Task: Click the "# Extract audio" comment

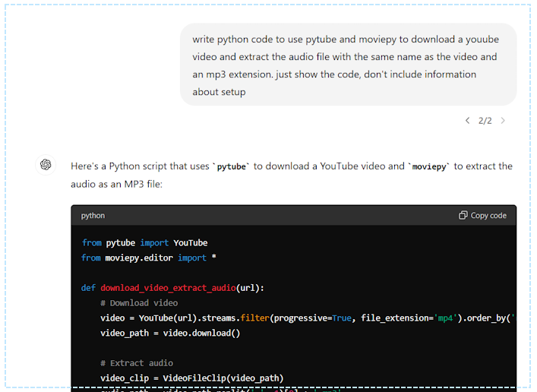Action: [x=137, y=363]
